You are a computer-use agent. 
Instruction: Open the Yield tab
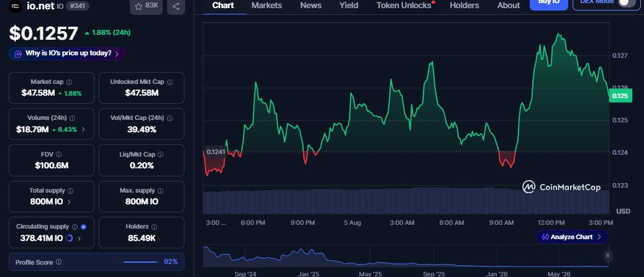tap(348, 6)
